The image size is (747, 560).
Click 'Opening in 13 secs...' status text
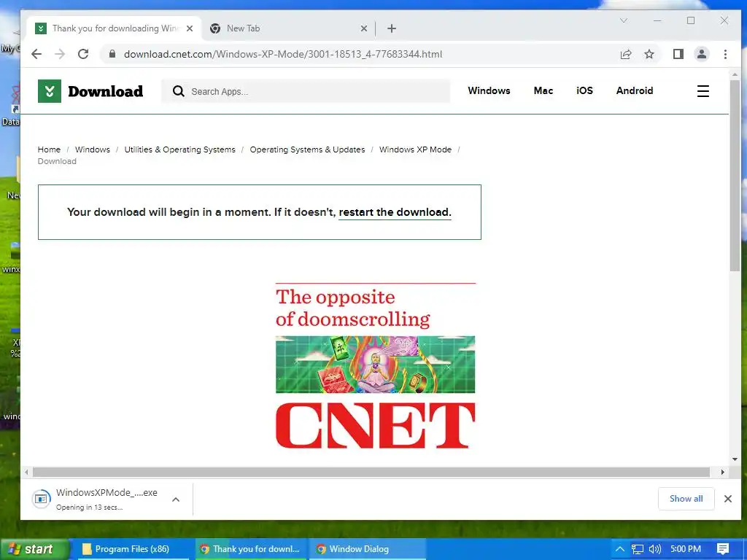89,507
